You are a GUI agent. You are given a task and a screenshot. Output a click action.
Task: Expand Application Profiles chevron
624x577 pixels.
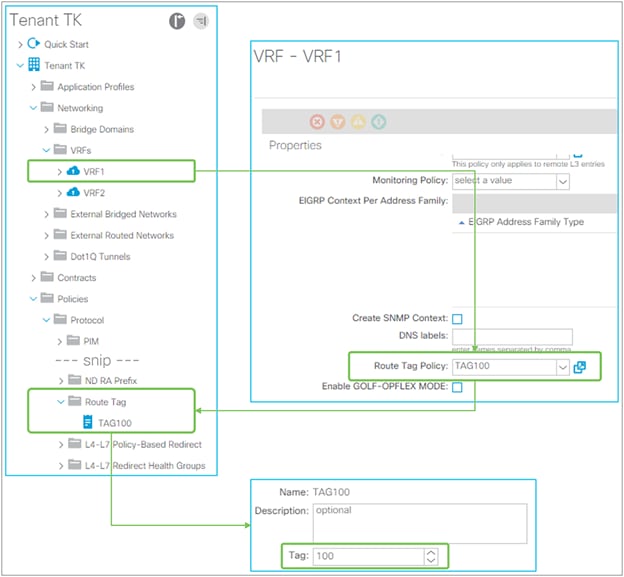coord(33,87)
